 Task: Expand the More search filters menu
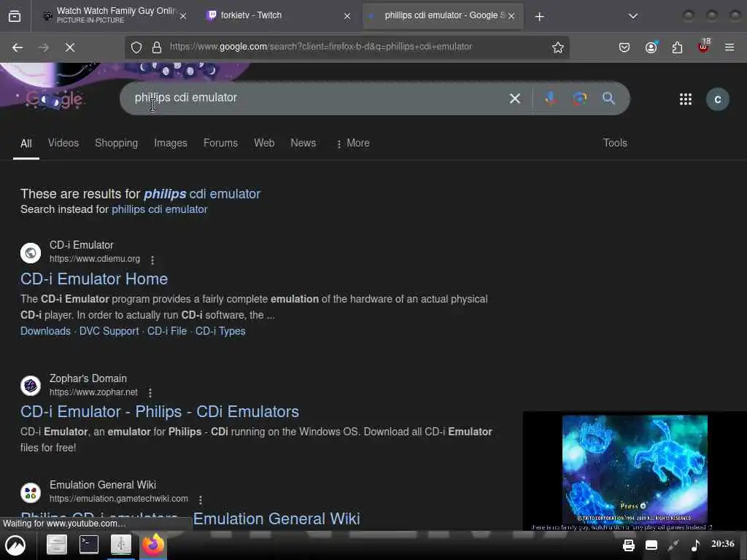(353, 144)
